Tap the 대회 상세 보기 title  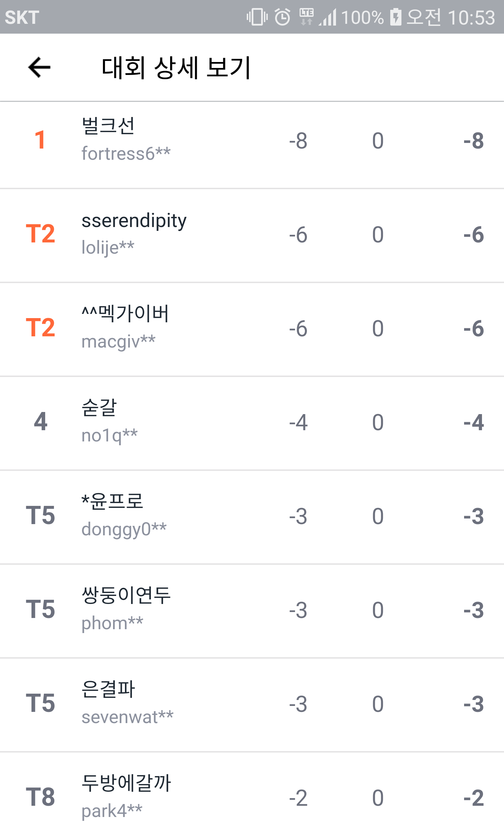point(176,67)
